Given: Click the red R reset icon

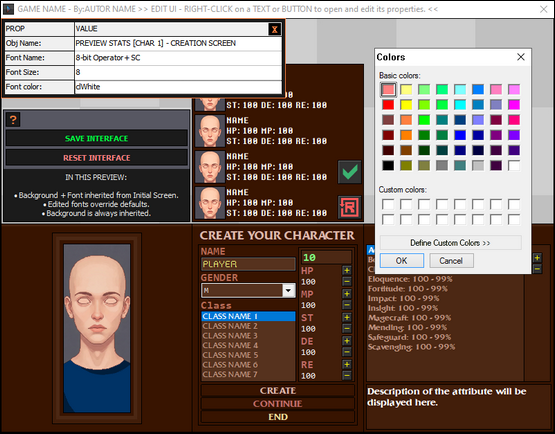Looking at the screenshot, I should pos(349,207).
